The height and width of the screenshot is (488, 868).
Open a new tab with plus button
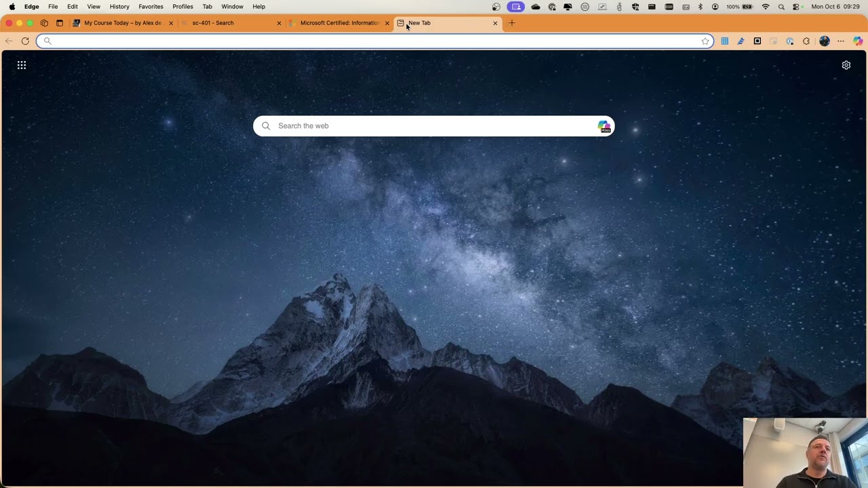click(x=512, y=23)
